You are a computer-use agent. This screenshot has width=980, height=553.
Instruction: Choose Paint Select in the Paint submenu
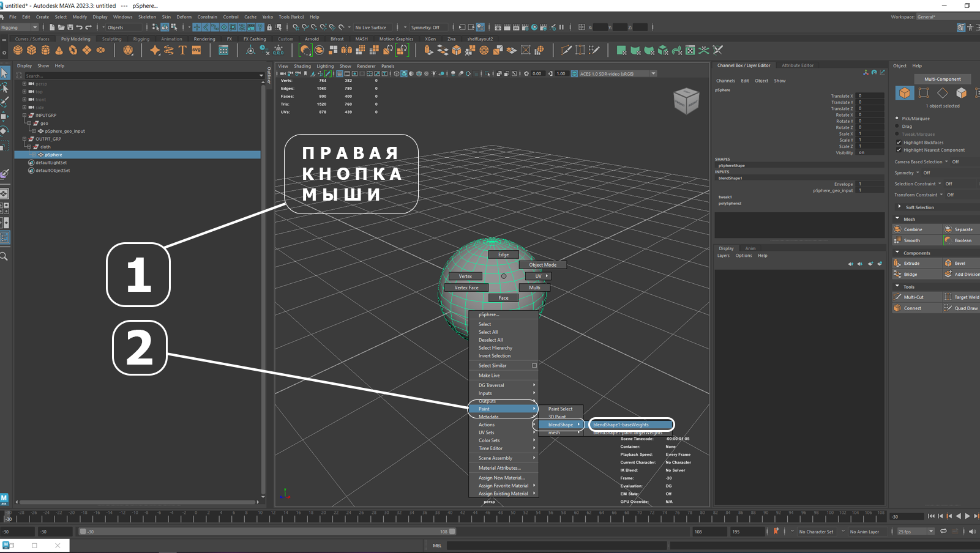560,409
